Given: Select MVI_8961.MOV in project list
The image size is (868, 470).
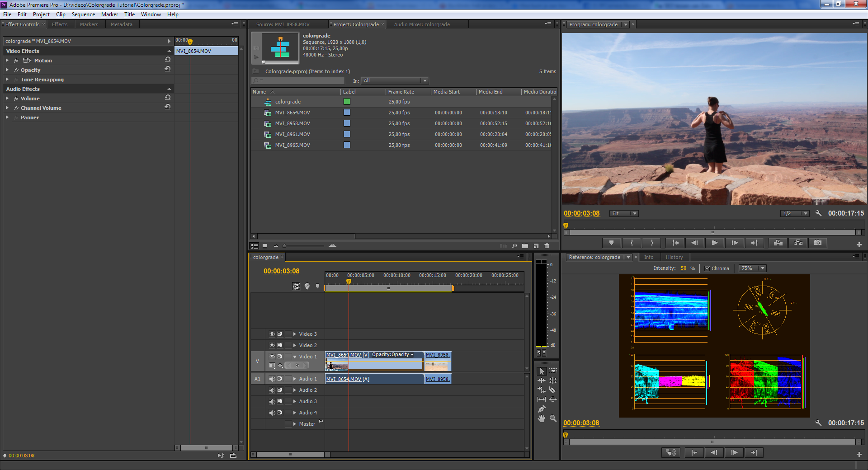Looking at the screenshot, I should click(x=292, y=134).
